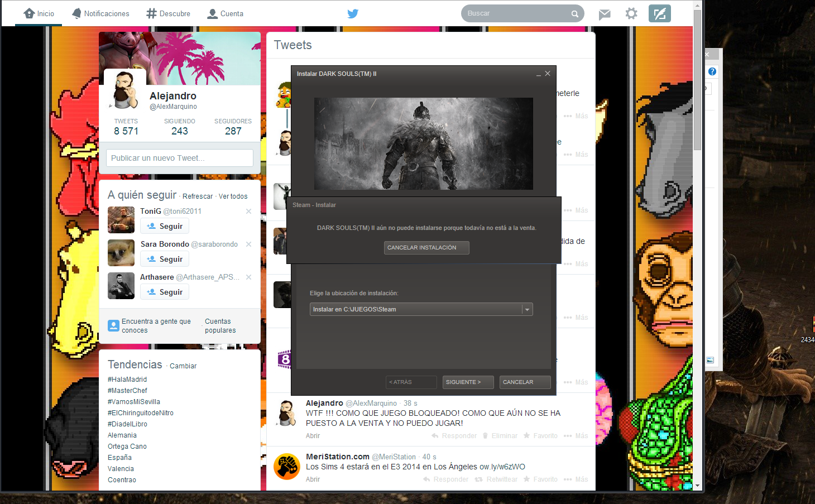Open Cuentas populares link
This screenshot has height=504, width=815.
click(x=220, y=326)
